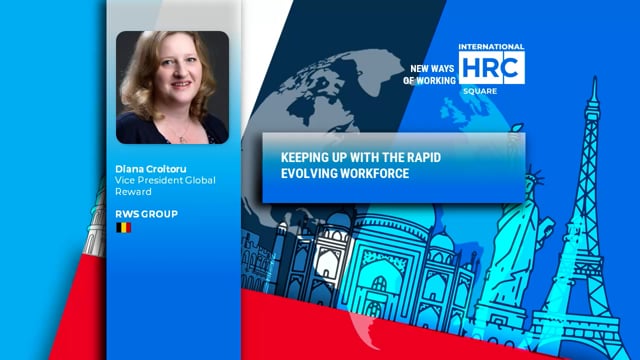Image resolution: width=640 pixels, height=360 pixels.
Task: Click the 'NEW WAYS OF WORKING' text
Action: [429, 75]
